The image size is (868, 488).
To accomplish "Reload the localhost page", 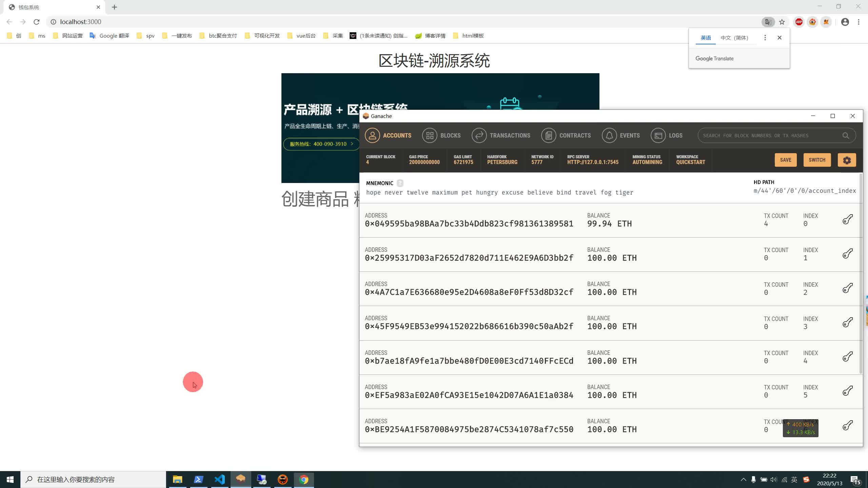I will (x=37, y=22).
